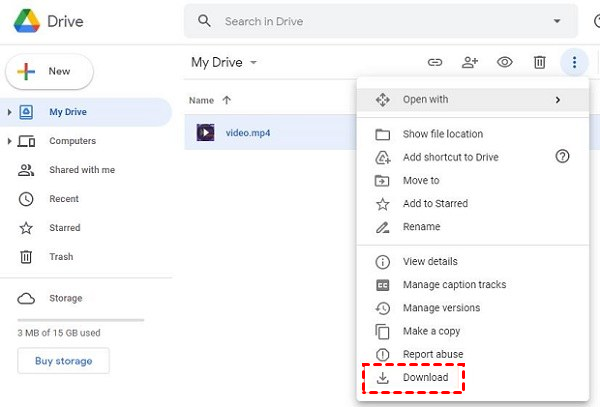Go to Shared with me
600x407 pixels.
(x=81, y=170)
